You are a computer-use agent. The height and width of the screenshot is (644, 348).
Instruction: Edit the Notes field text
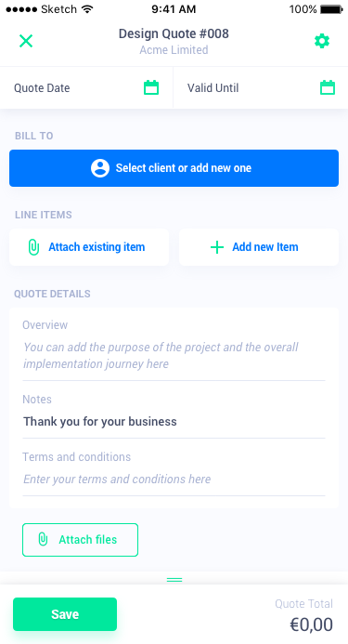(174, 421)
